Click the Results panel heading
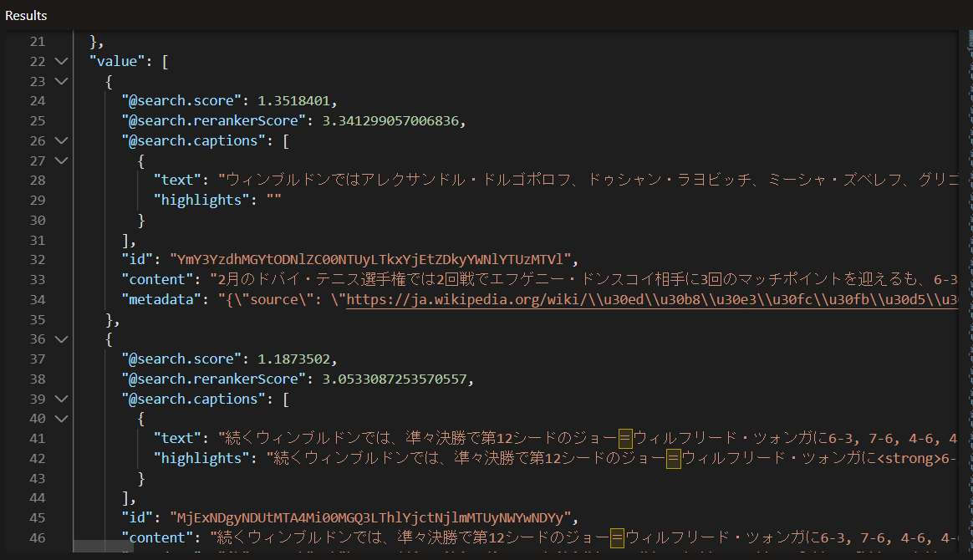 pyautogui.click(x=26, y=16)
